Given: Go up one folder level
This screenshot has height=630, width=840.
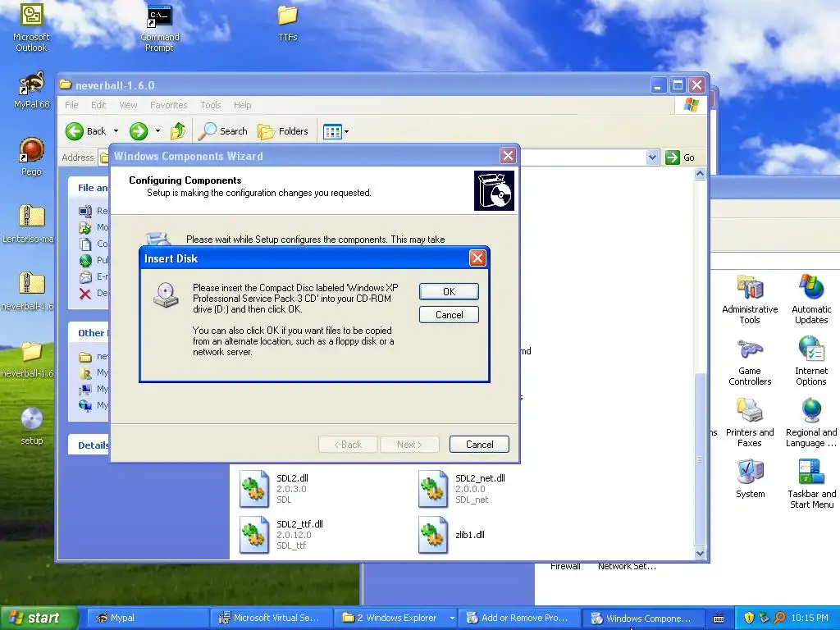Looking at the screenshot, I should tap(178, 131).
